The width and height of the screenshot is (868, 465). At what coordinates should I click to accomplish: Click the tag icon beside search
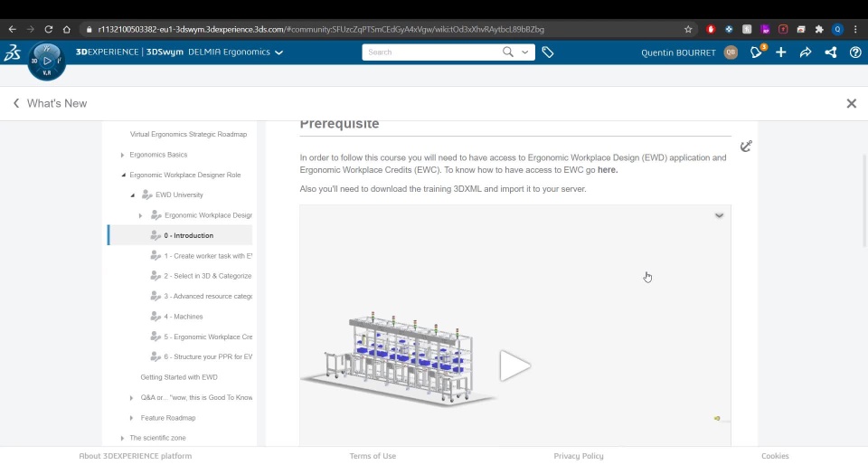coord(548,52)
